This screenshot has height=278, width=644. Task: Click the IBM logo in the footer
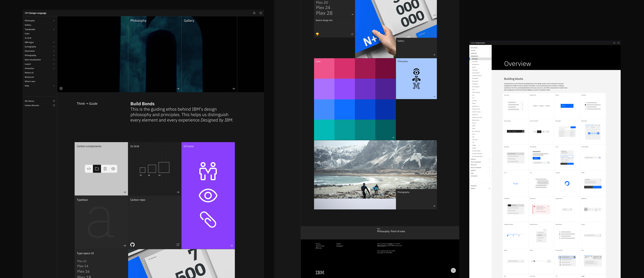[320, 273]
